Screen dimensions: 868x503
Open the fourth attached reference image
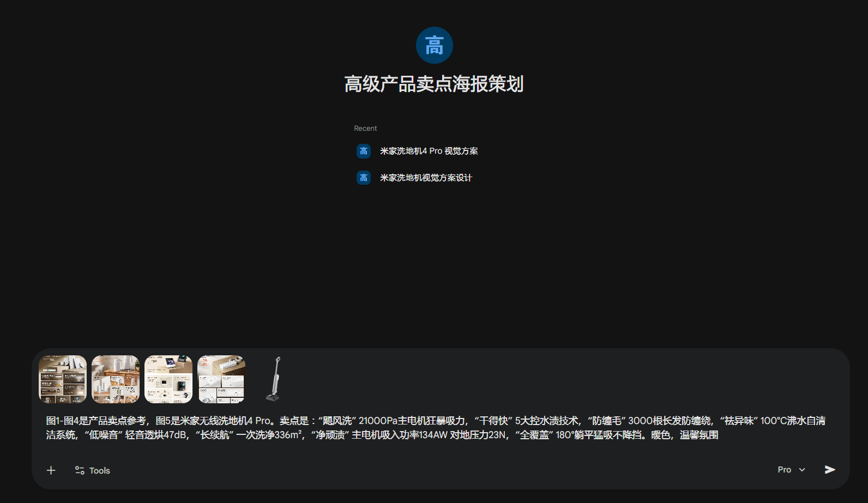click(x=221, y=379)
